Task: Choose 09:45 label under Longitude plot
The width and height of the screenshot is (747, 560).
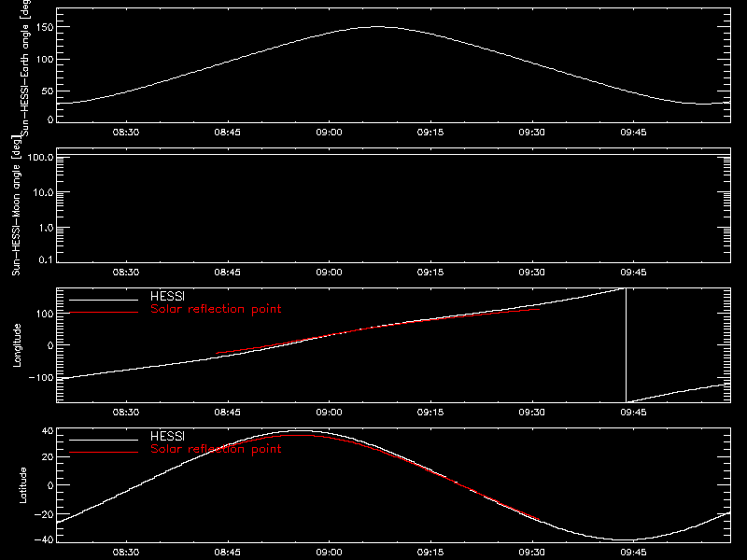Action: tap(633, 413)
